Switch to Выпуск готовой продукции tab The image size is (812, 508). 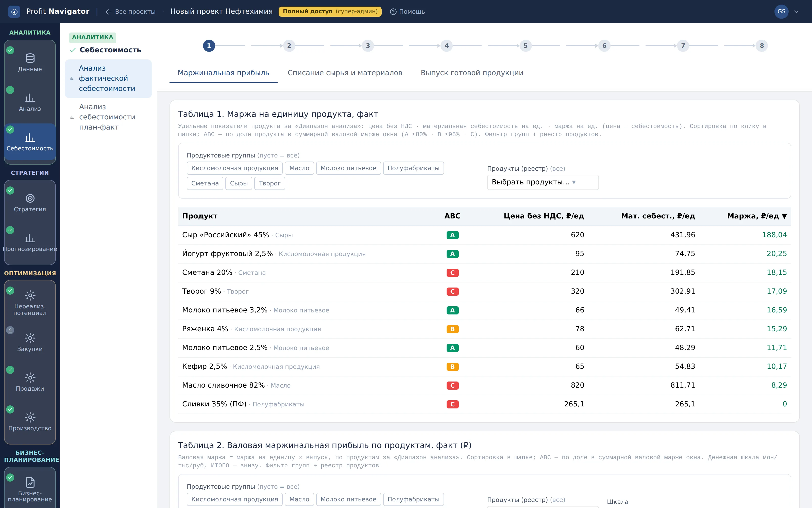[472, 73]
